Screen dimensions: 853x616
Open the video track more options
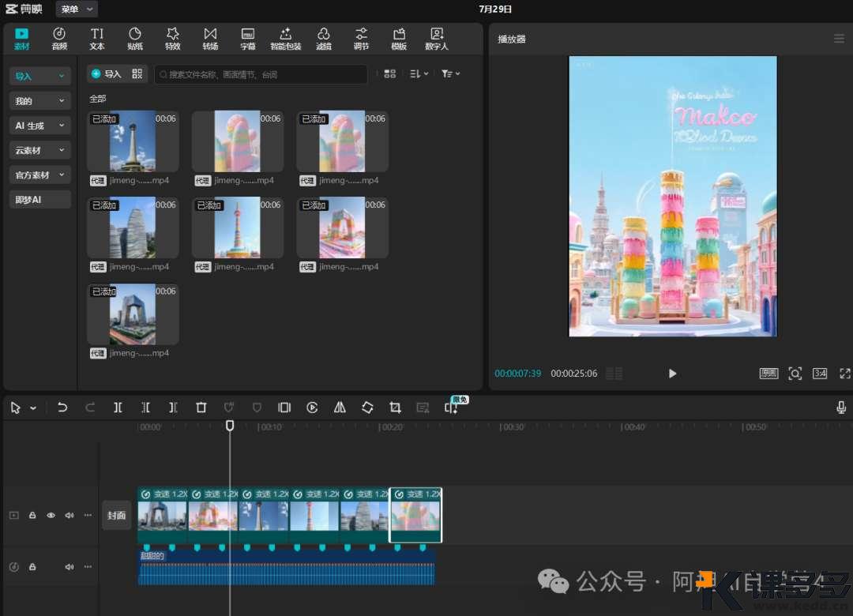[88, 516]
